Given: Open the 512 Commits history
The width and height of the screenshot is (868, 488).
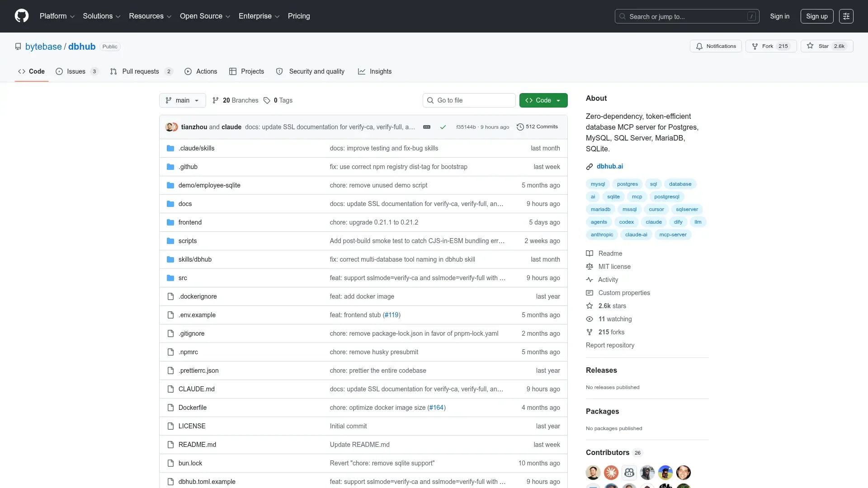Looking at the screenshot, I should click(x=537, y=127).
